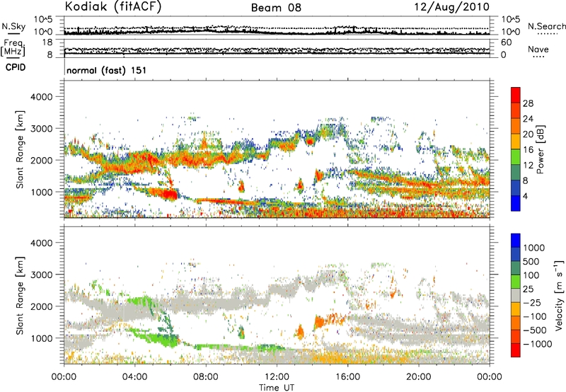Screen dimensions: 566x392
Task: Click the red bottom of velocity colorbar
Action: tap(516, 350)
